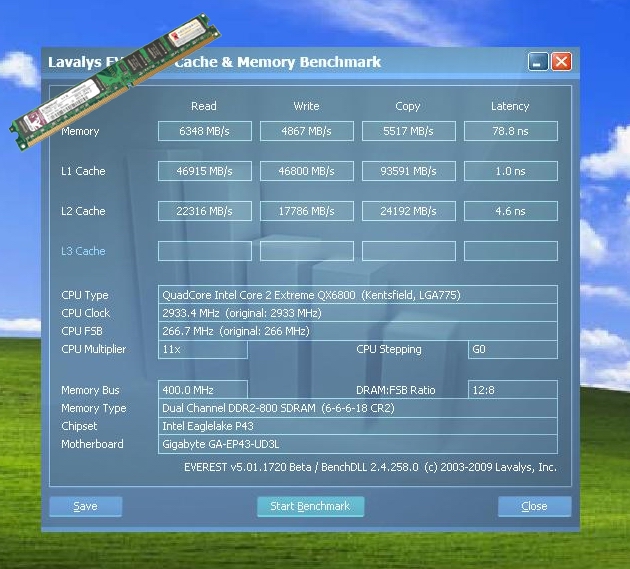Screen dimensions: 630x569
Task: Save the benchmark results
Action: point(86,506)
